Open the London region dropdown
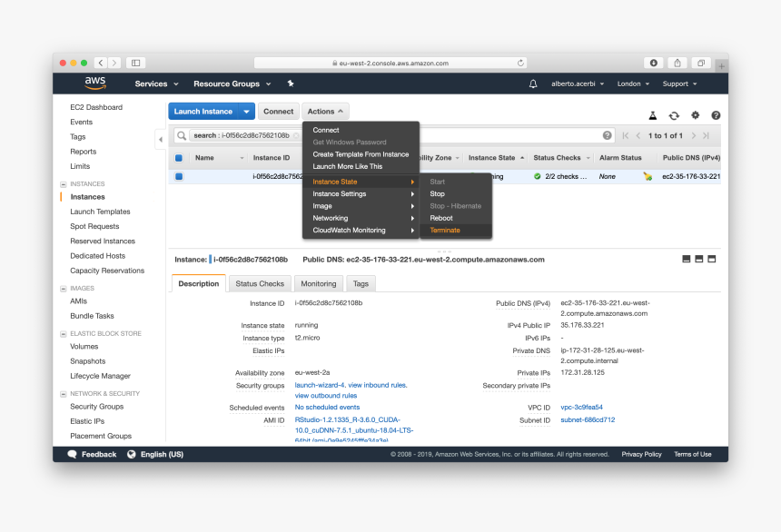 (x=632, y=84)
